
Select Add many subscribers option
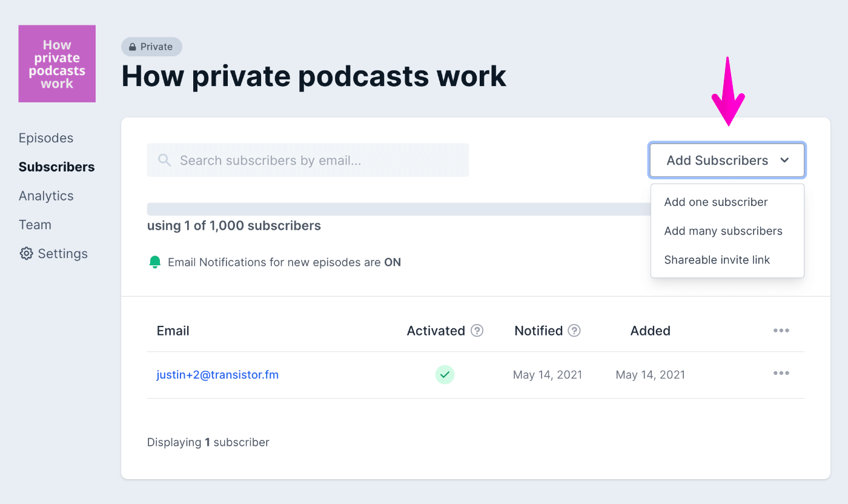(723, 231)
